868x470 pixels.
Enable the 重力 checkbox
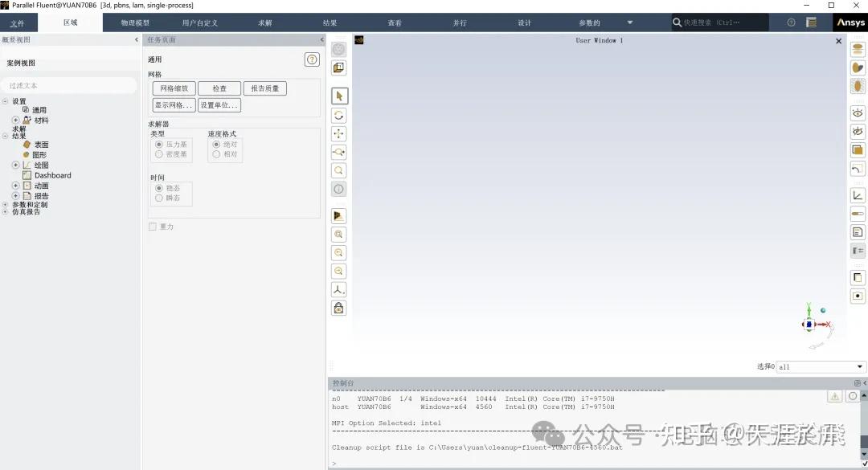[x=152, y=227]
